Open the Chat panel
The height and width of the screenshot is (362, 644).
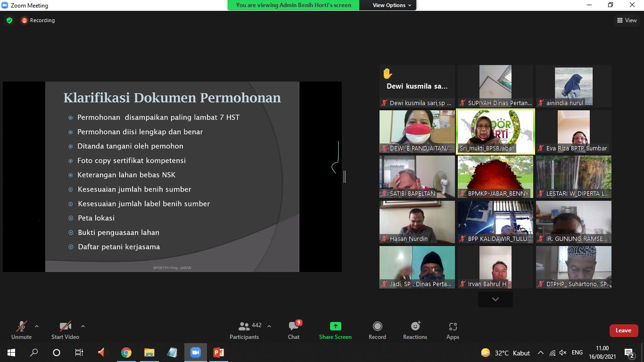point(294,329)
